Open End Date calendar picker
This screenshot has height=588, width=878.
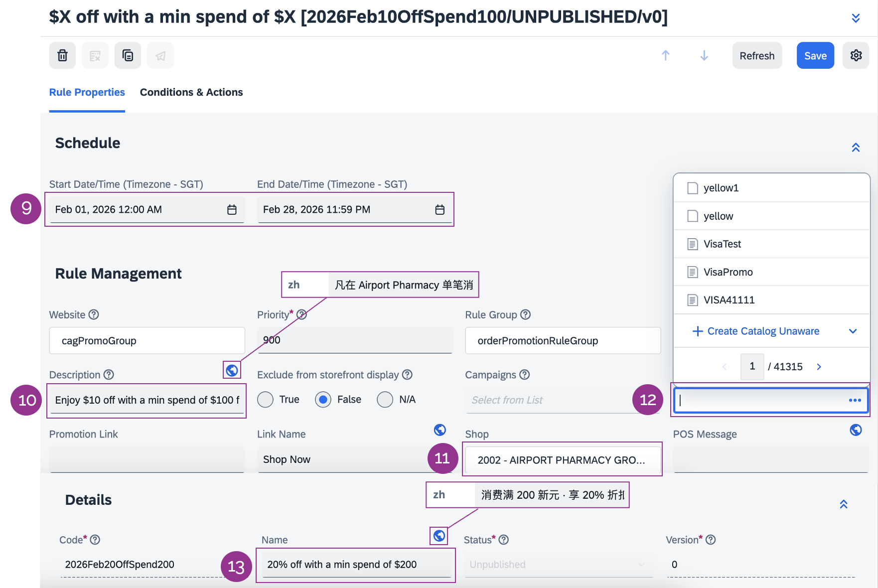pyautogui.click(x=439, y=210)
